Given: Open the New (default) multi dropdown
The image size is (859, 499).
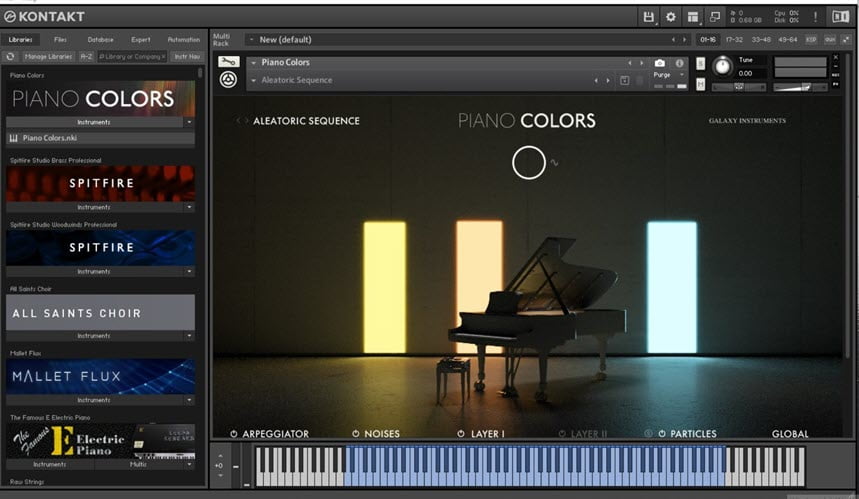Looking at the screenshot, I should coord(251,39).
